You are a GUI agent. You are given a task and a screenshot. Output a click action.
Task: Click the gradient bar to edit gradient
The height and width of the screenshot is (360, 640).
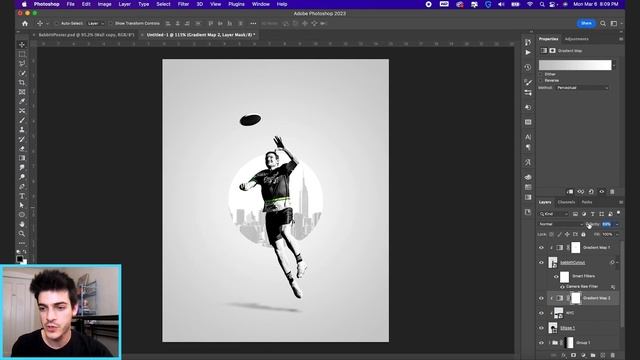pos(575,65)
